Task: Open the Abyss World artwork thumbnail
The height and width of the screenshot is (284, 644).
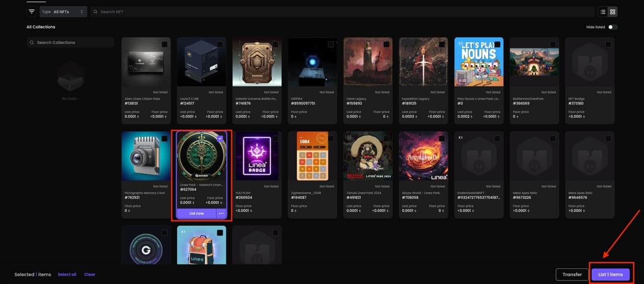Action: [423, 156]
